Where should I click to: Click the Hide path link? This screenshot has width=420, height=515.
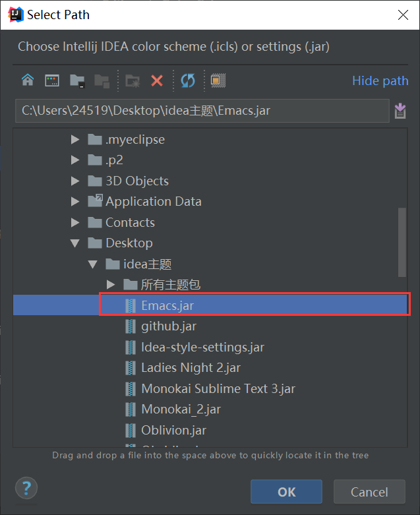click(380, 81)
